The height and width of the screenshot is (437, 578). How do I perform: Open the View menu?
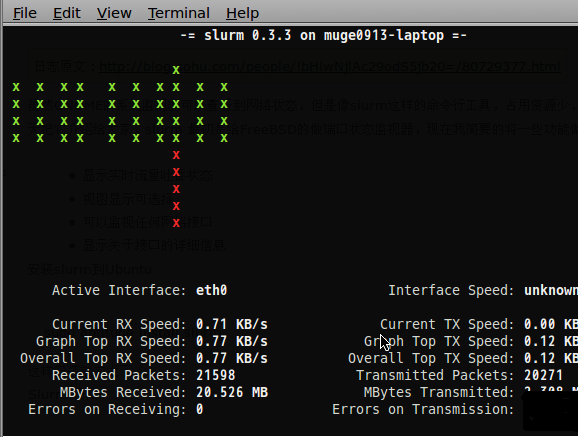(x=114, y=13)
